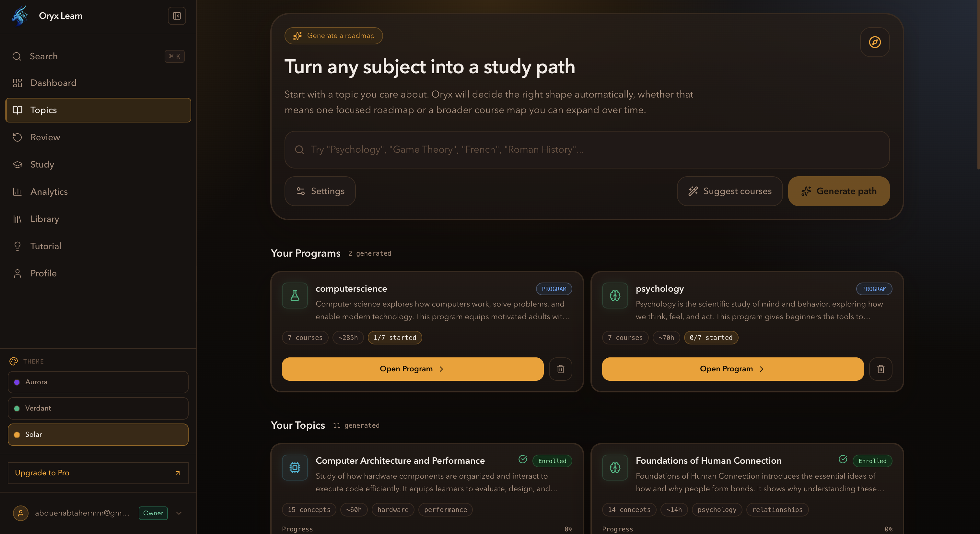Image resolution: width=980 pixels, height=534 pixels.
Task: Open the roadmap generation Settings
Action: (x=320, y=191)
